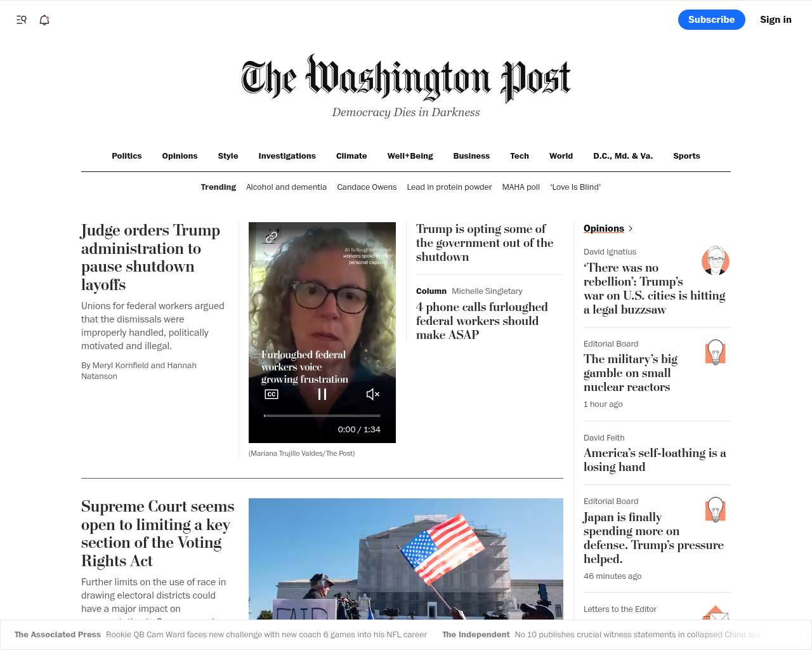Open Supreme Court flag photo story
Viewport: 812px width, 650px height.
[x=406, y=559]
